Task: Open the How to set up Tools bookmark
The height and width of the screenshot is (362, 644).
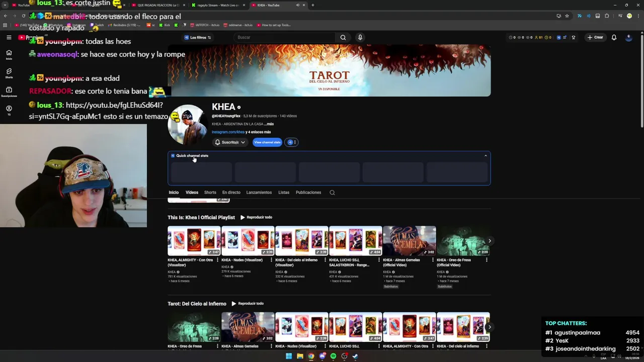Action: point(274,25)
